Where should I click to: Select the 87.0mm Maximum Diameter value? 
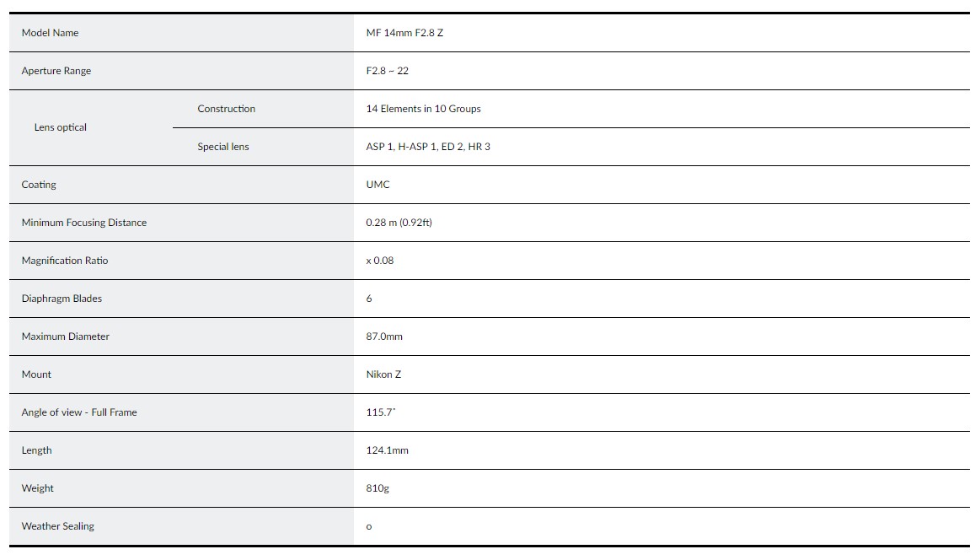click(x=384, y=337)
